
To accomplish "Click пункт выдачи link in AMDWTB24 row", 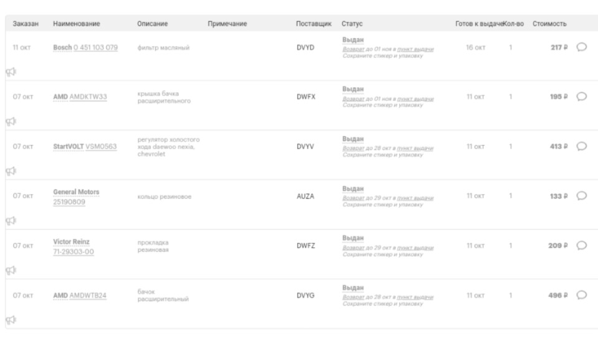I will pos(416,297).
